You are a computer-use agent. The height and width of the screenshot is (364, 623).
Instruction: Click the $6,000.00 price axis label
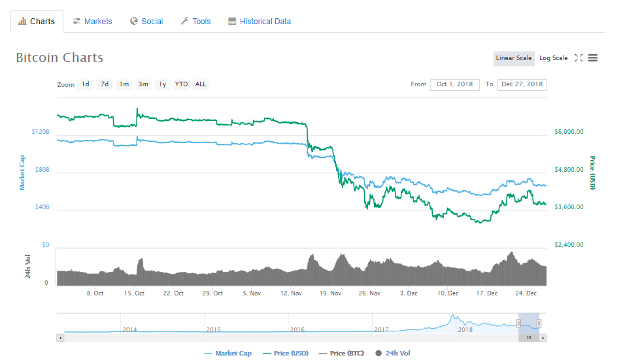pyautogui.click(x=569, y=132)
